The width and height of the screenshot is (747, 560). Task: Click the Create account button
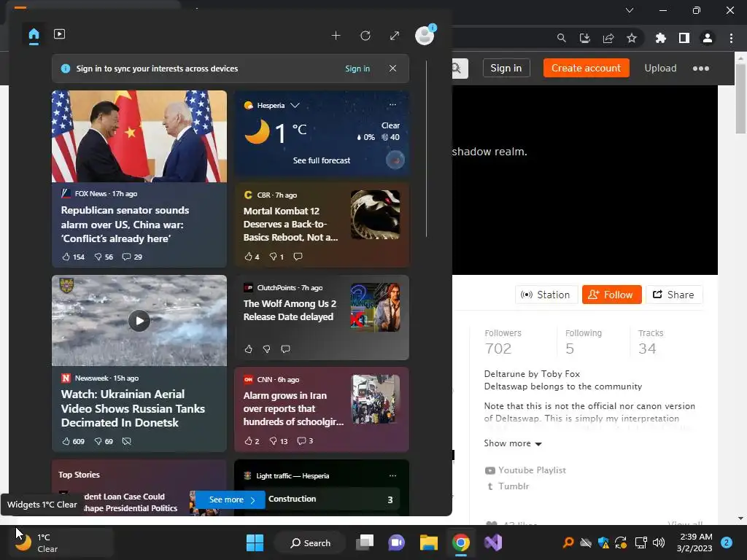pyautogui.click(x=586, y=68)
